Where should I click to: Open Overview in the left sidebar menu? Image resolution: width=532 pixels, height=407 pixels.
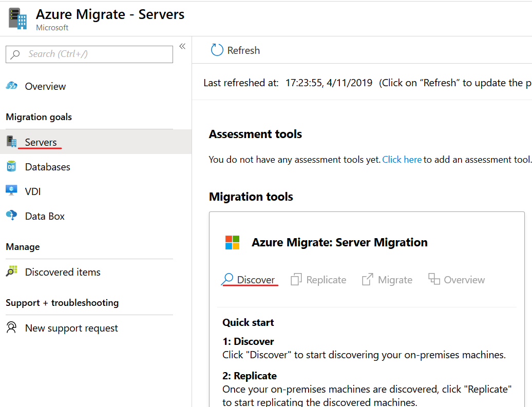tap(45, 87)
